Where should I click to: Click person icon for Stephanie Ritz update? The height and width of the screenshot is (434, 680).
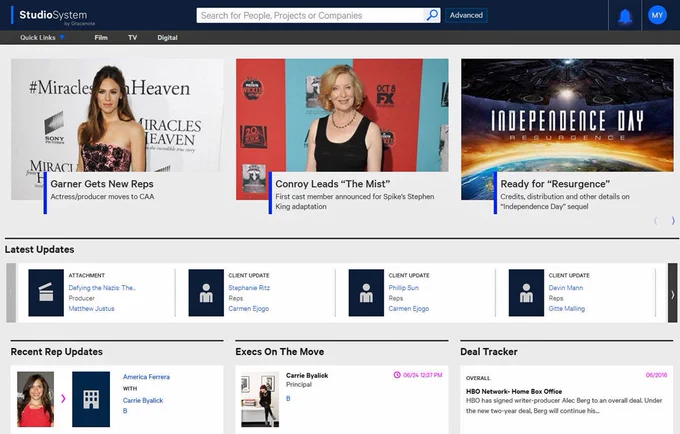[206, 293]
